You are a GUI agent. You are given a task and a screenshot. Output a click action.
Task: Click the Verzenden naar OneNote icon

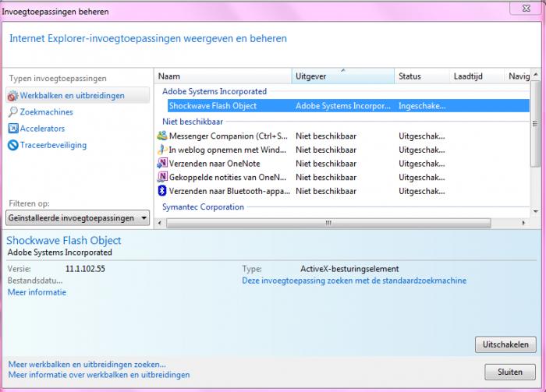tap(162, 164)
